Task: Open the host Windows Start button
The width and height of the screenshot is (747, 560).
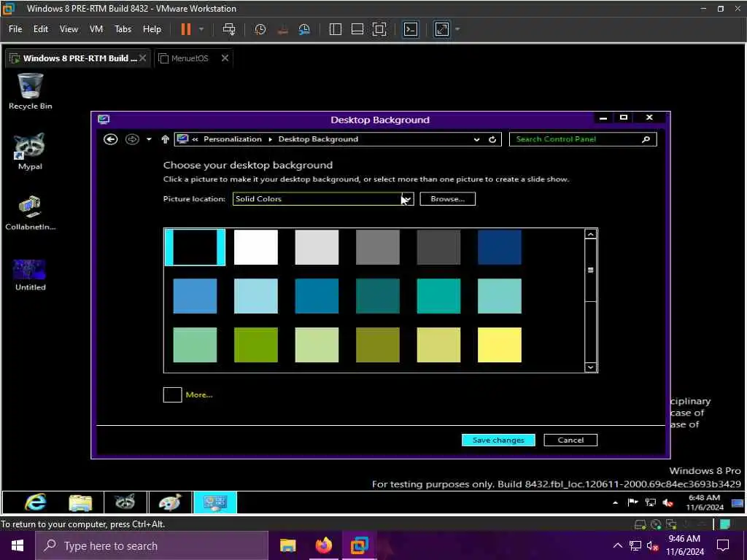Action: [18, 545]
